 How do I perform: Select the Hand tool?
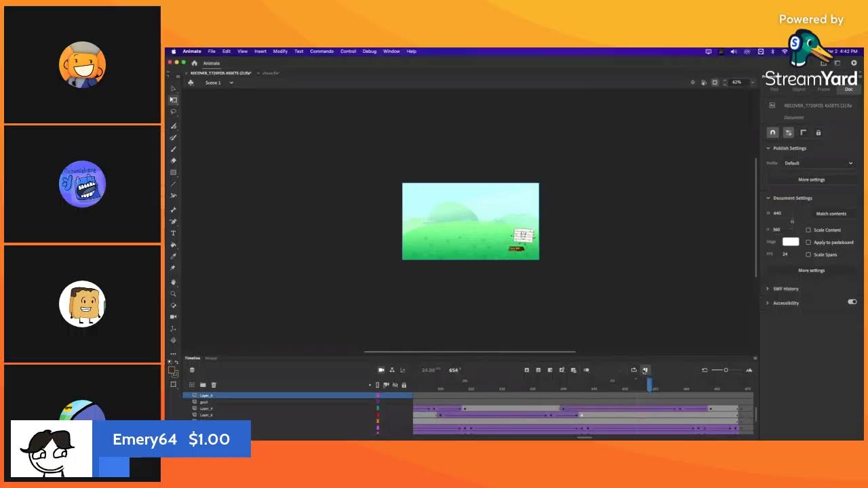173,282
